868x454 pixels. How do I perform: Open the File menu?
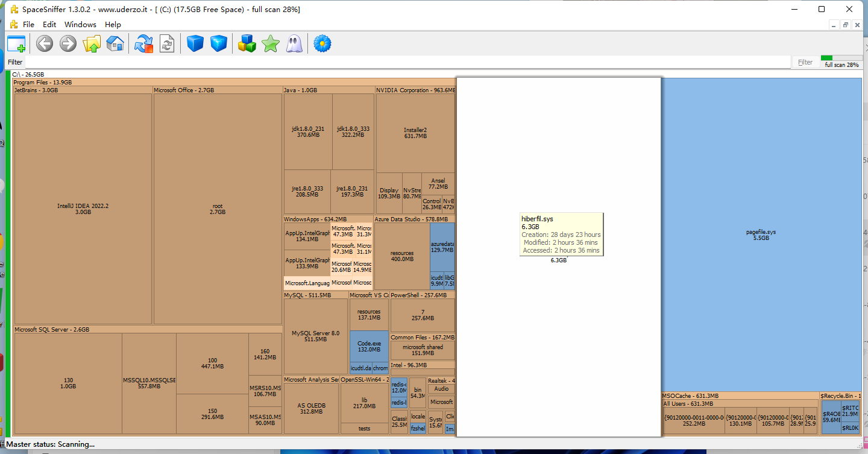tap(28, 25)
